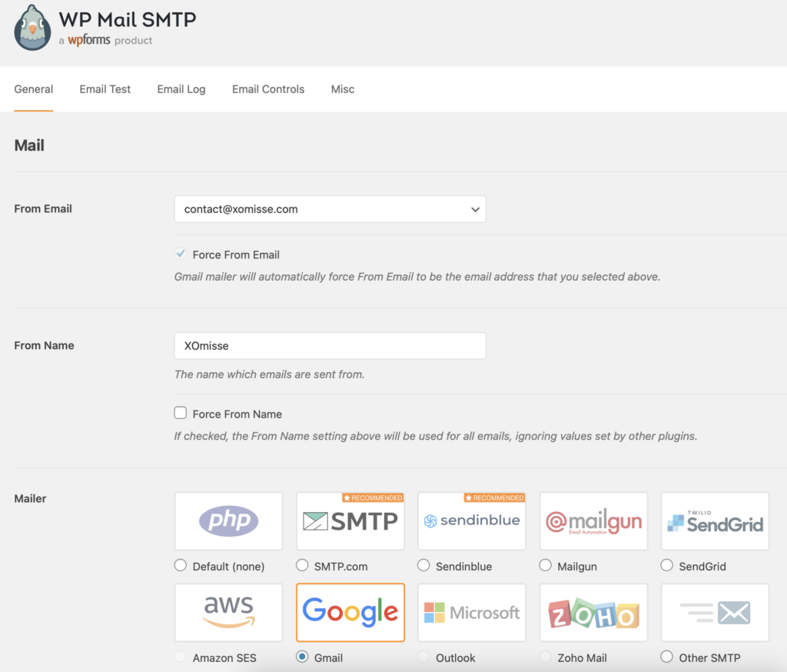
Task: Click the 'If checked, the From Name' description
Action: [x=436, y=436]
